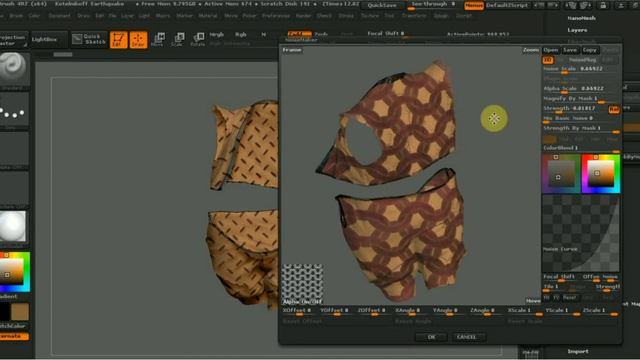Click the QuickSave button
Screen dimensions: 640x360
[x=382, y=5]
